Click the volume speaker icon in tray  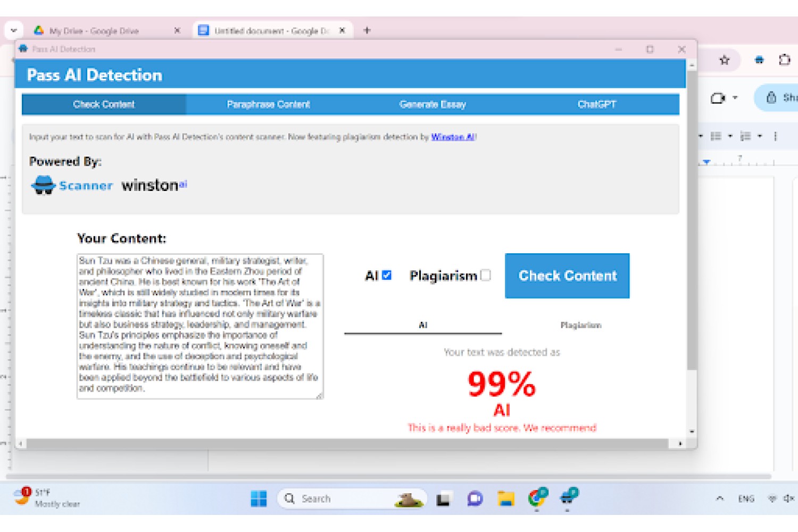pyautogui.click(x=789, y=498)
